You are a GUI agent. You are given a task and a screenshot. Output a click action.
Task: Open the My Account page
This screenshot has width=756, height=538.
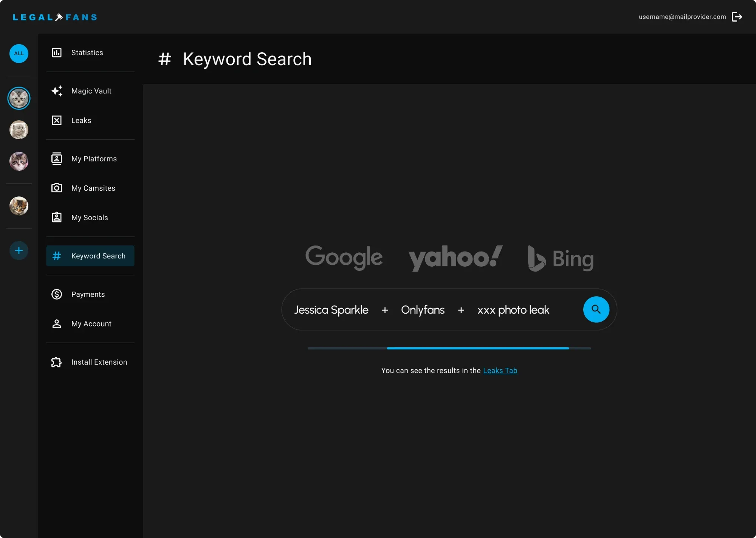[x=90, y=323]
